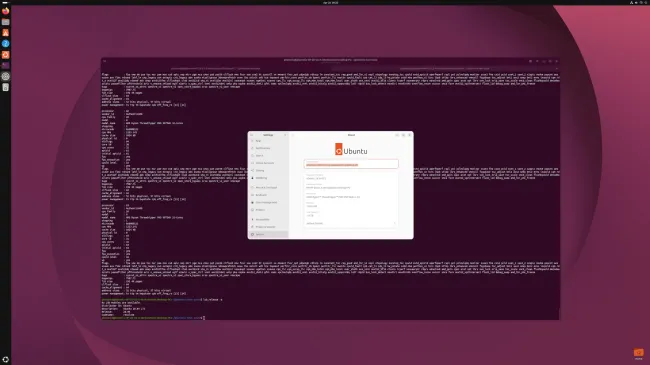
Task: Open Sharing in the Settings sidebar
Action: click(x=268, y=170)
